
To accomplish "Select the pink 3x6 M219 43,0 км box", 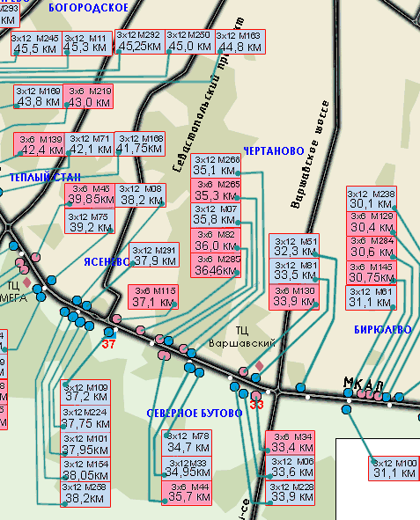I will click(88, 97).
